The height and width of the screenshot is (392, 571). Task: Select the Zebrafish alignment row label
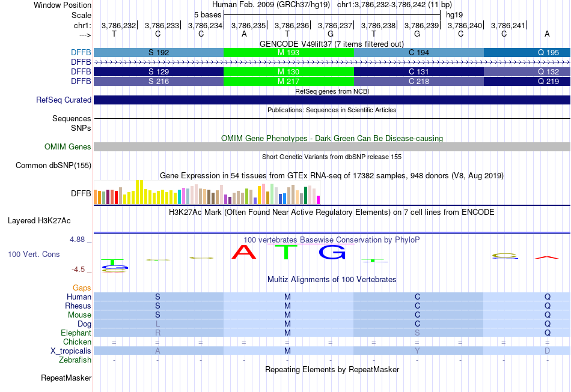pos(75,360)
